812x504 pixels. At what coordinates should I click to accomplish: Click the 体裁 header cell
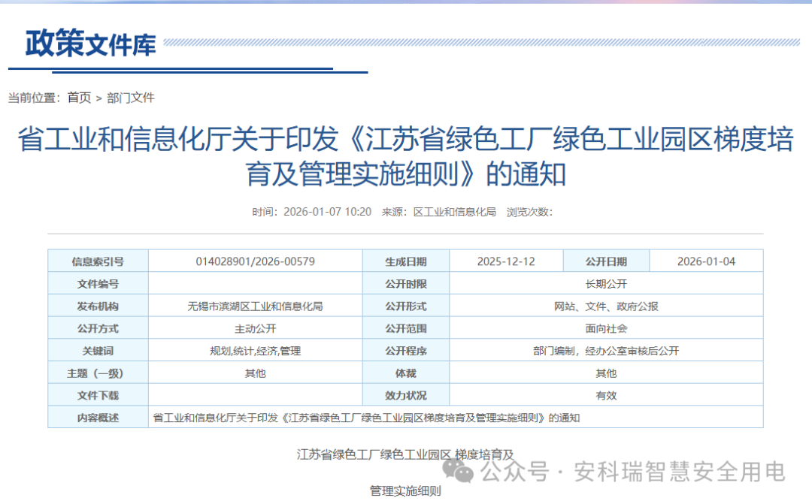406,373
